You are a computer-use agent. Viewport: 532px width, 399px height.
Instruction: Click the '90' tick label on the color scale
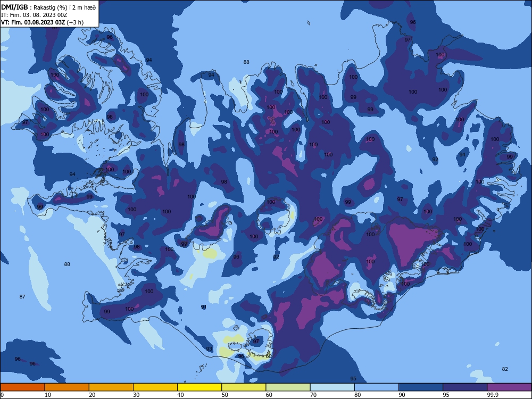pyautogui.click(x=402, y=395)
